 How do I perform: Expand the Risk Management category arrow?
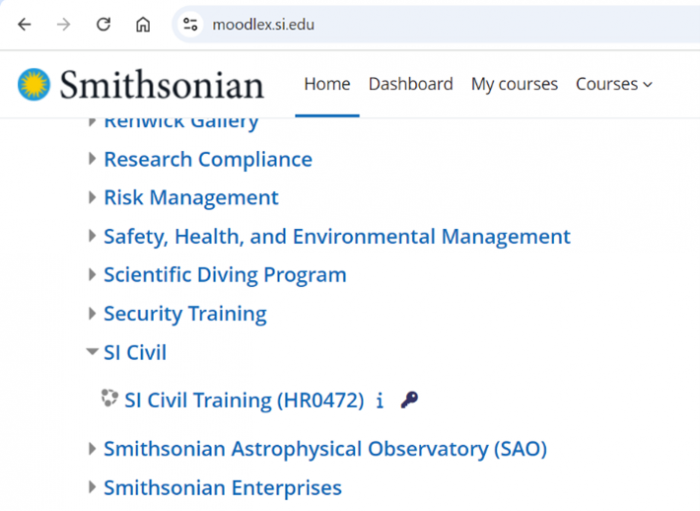[x=92, y=197]
